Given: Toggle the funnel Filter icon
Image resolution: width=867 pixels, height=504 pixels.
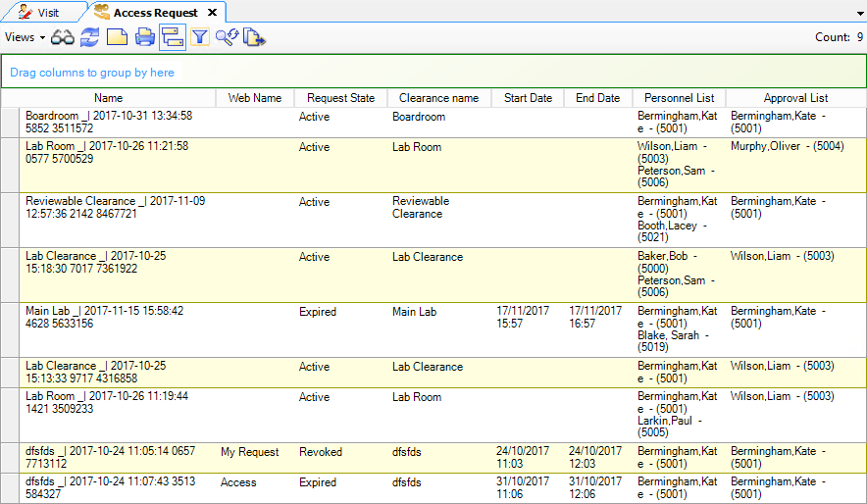Looking at the screenshot, I should pyautogui.click(x=200, y=37).
